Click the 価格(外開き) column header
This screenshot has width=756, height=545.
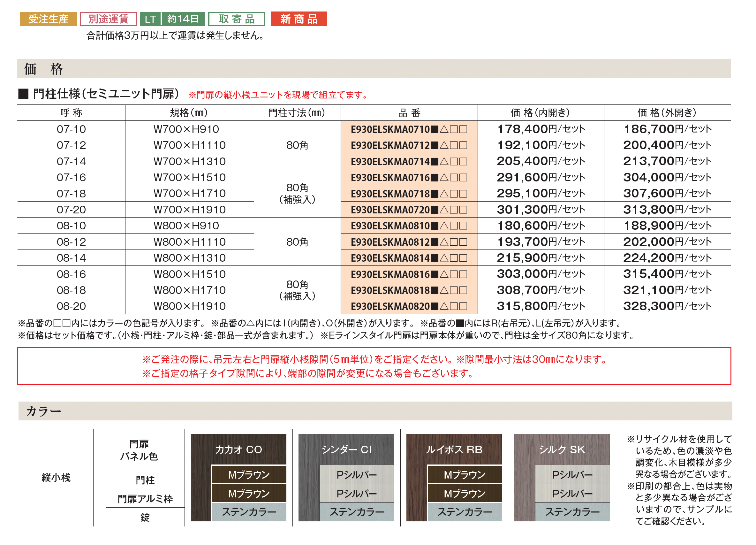point(667,113)
